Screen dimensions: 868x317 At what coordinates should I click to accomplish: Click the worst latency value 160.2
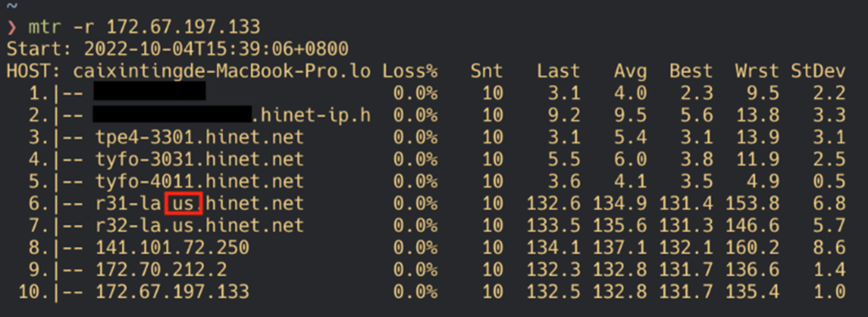coord(757,247)
